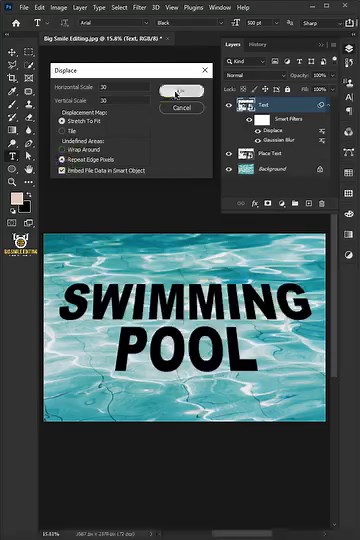
Task: Open the Image menu
Action: (x=59, y=8)
